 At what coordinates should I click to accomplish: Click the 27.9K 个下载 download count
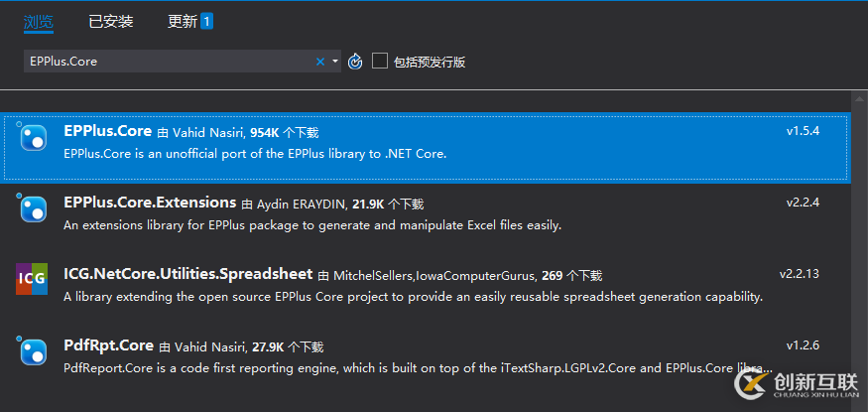pos(288,347)
